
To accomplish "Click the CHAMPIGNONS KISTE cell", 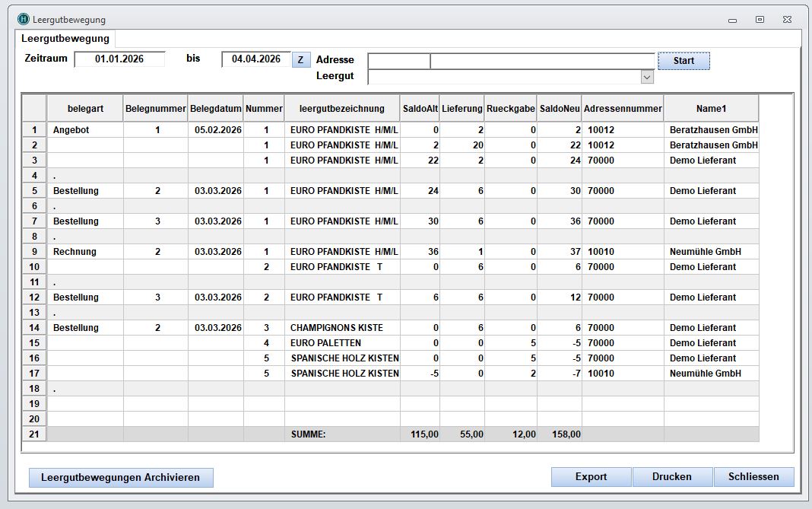I will pos(336,328).
